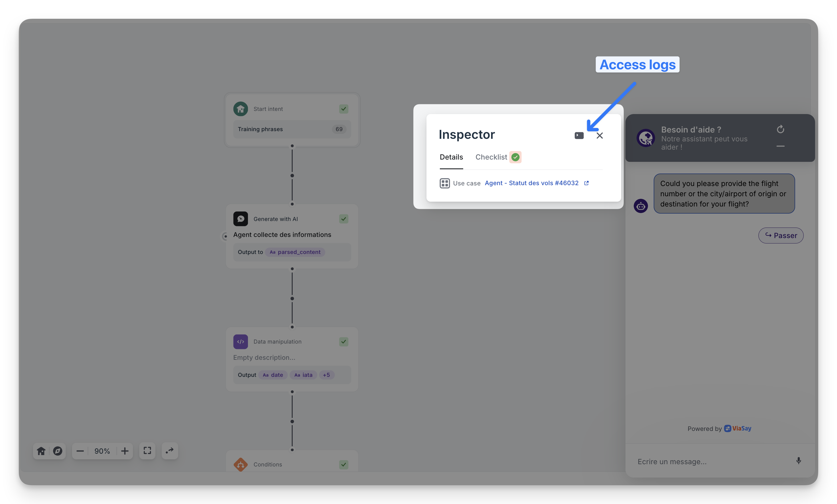The width and height of the screenshot is (837, 504).
Task: Toggle the Generate with AI checkmark
Action: coord(343,219)
